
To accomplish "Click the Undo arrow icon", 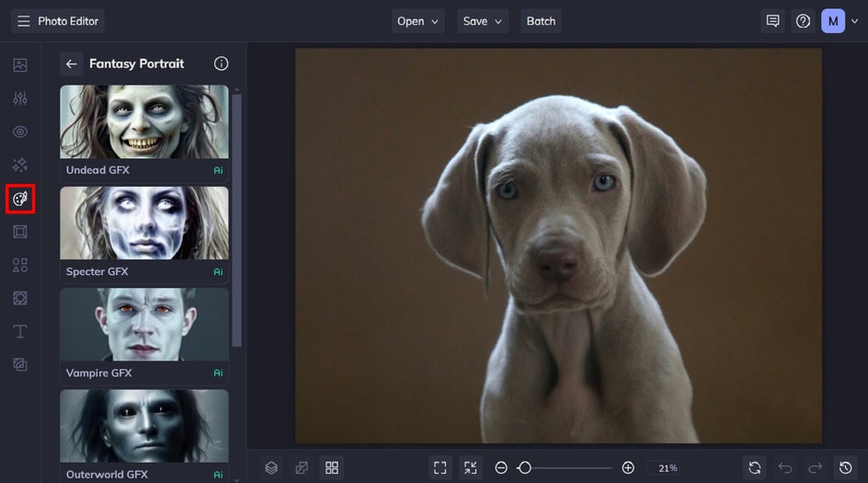I will (x=784, y=467).
